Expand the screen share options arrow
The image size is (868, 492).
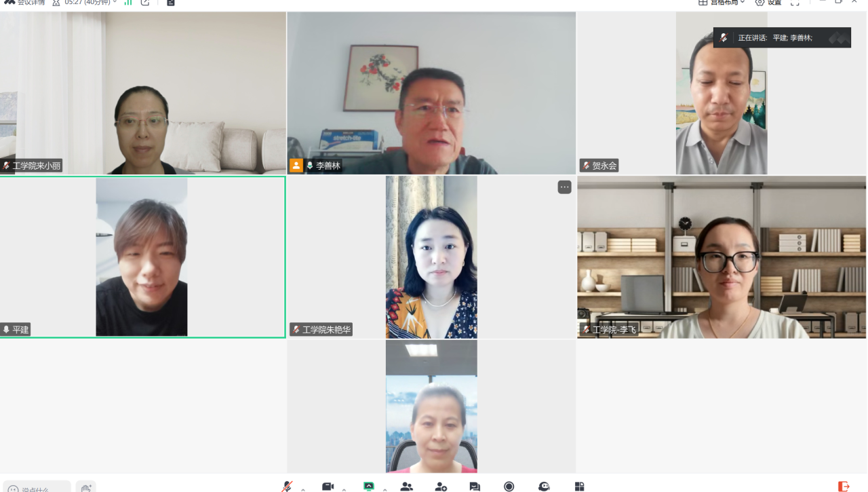[x=384, y=489]
